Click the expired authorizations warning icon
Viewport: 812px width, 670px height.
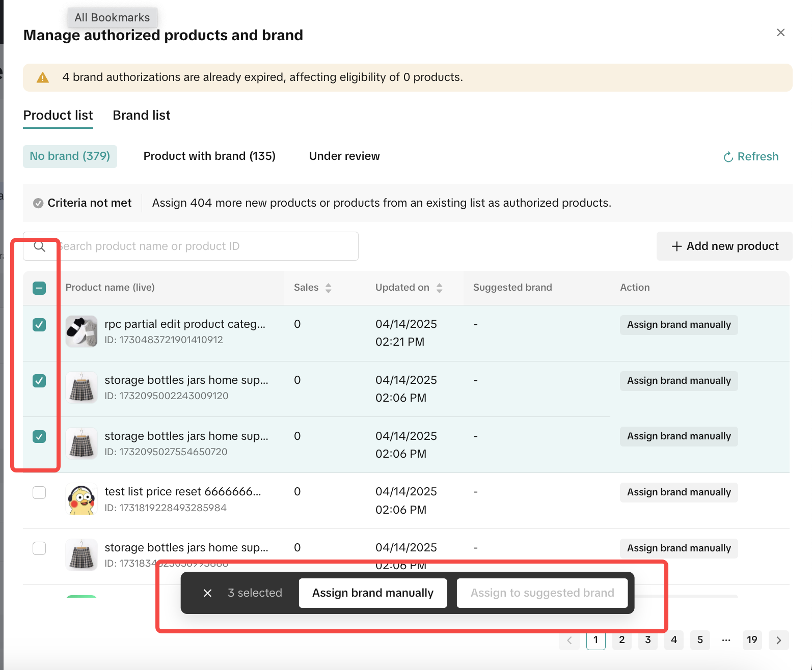click(43, 77)
